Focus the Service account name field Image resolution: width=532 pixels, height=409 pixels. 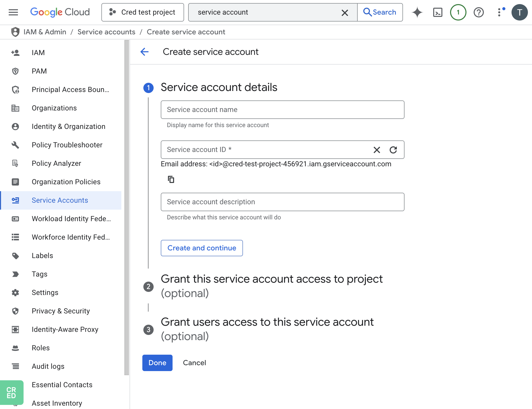click(x=282, y=110)
